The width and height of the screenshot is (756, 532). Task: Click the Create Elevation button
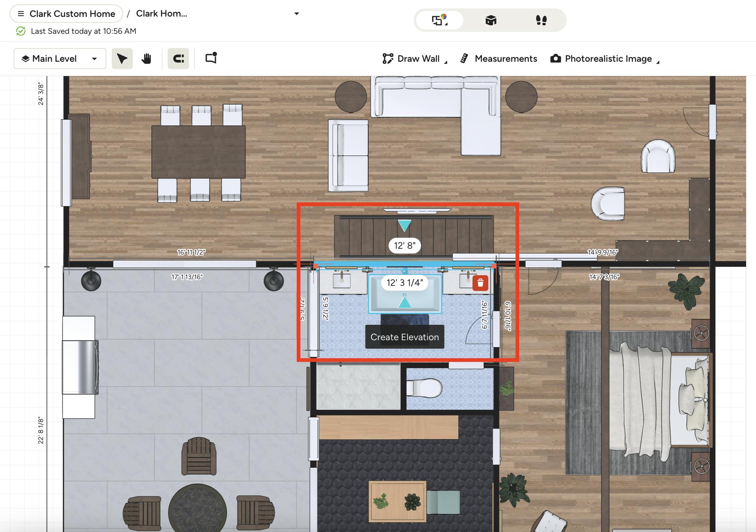[x=405, y=337]
